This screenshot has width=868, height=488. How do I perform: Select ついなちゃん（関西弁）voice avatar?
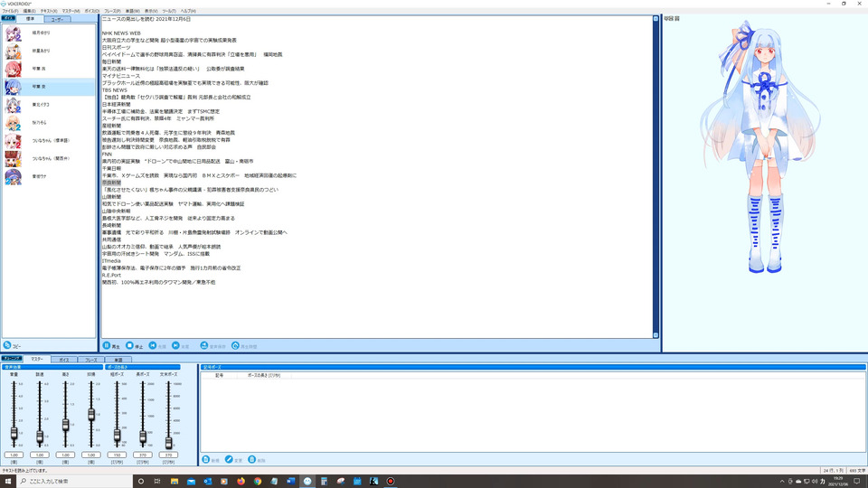[14, 159]
